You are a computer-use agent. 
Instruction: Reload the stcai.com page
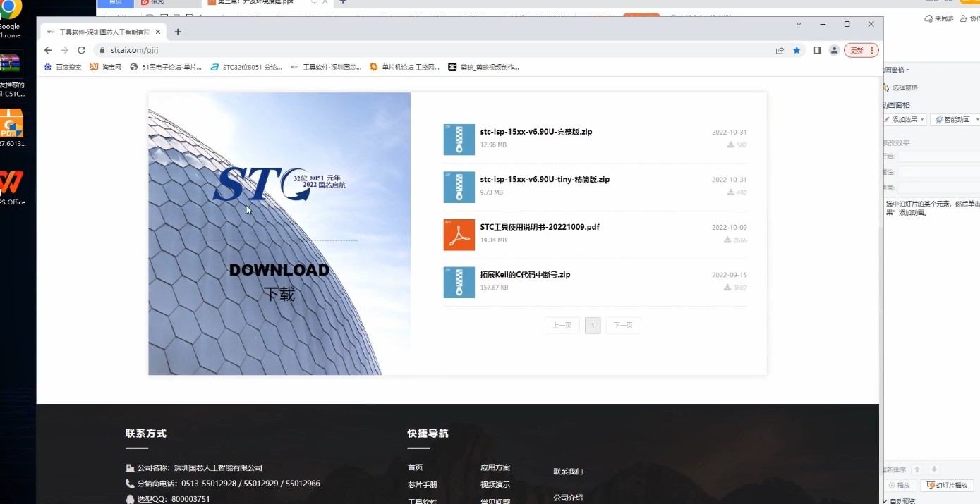point(81,50)
